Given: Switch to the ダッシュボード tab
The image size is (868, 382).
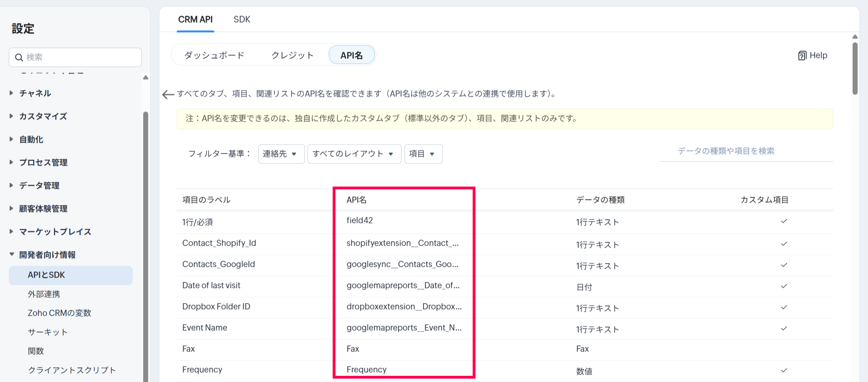Looking at the screenshot, I should 214,55.
